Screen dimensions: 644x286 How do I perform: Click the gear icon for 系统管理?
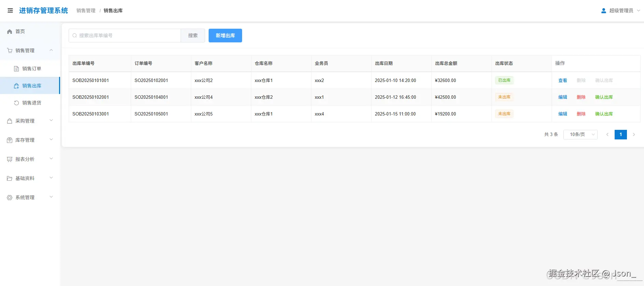point(10,198)
